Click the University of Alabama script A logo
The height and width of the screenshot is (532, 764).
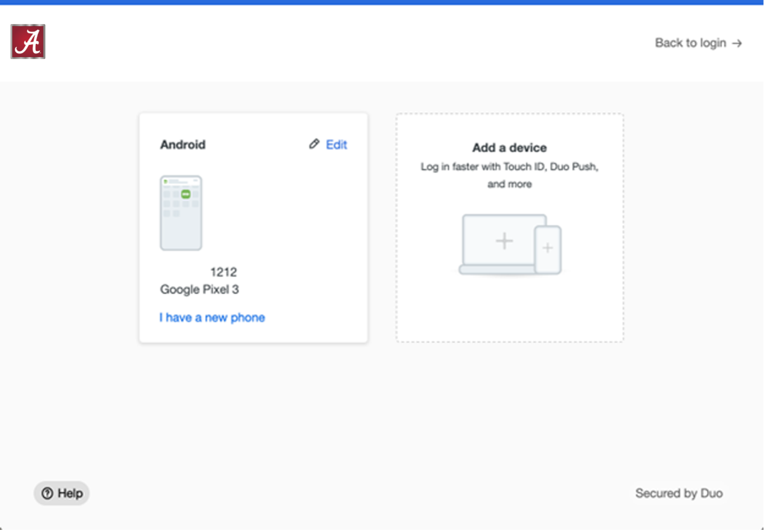[27, 42]
